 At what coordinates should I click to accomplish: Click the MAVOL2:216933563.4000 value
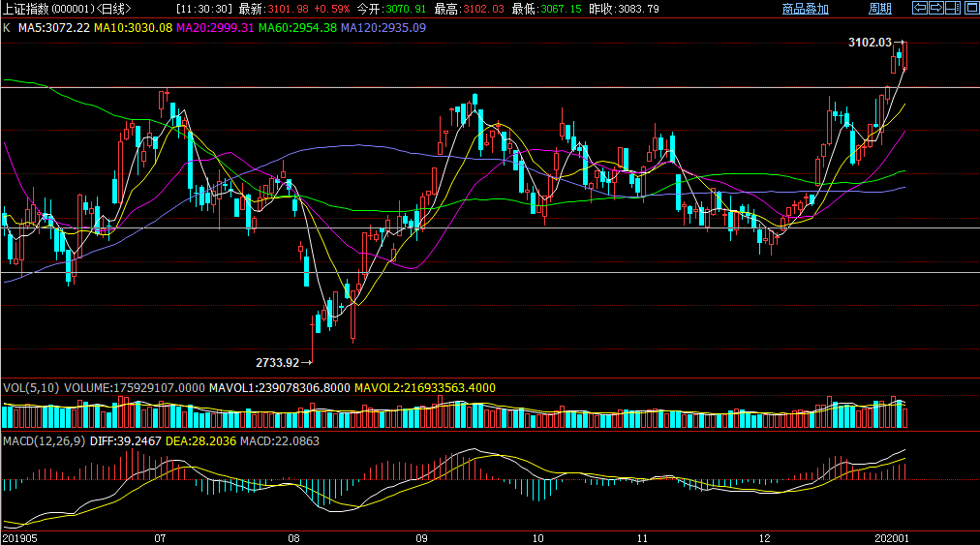click(x=425, y=388)
